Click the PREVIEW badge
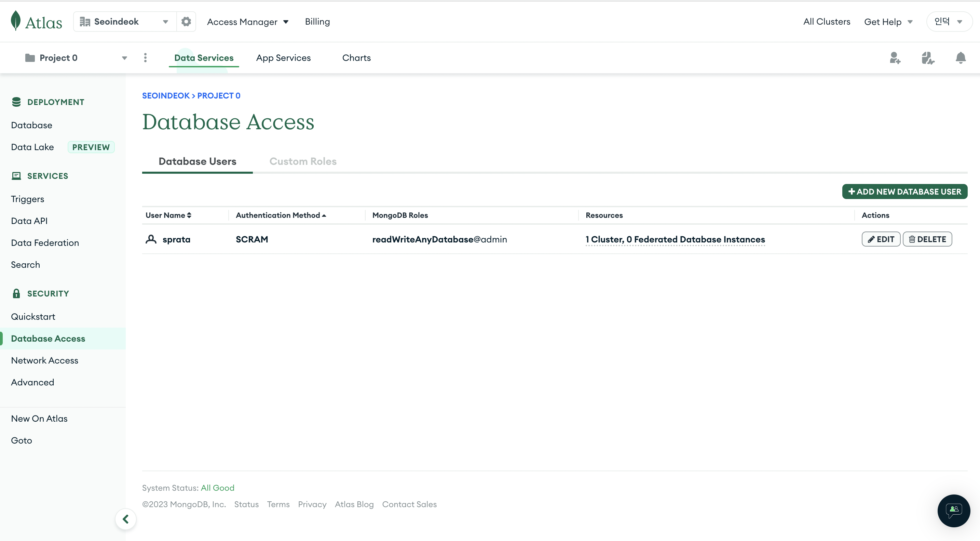Image resolution: width=980 pixels, height=541 pixels. coord(91,147)
